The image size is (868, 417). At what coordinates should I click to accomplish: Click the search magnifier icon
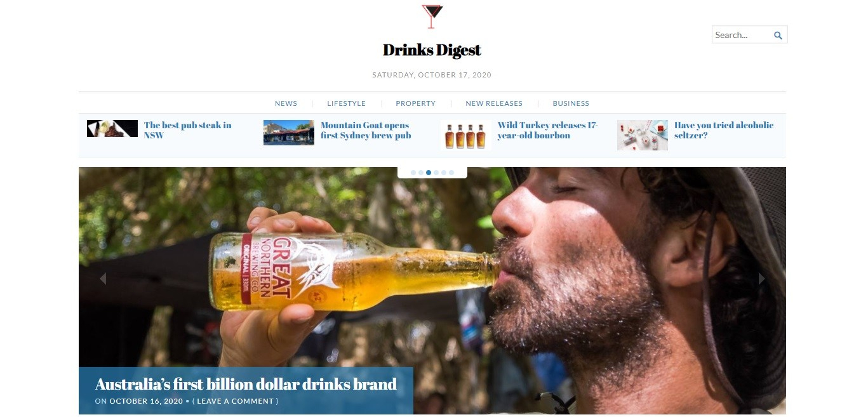tap(778, 36)
